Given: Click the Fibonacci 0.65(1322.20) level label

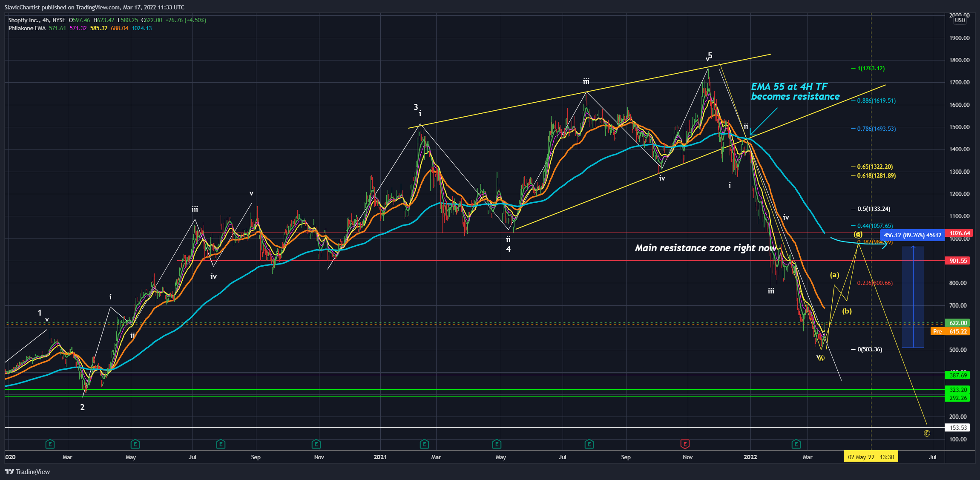Looking at the screenshot, I should click(875, 167).
